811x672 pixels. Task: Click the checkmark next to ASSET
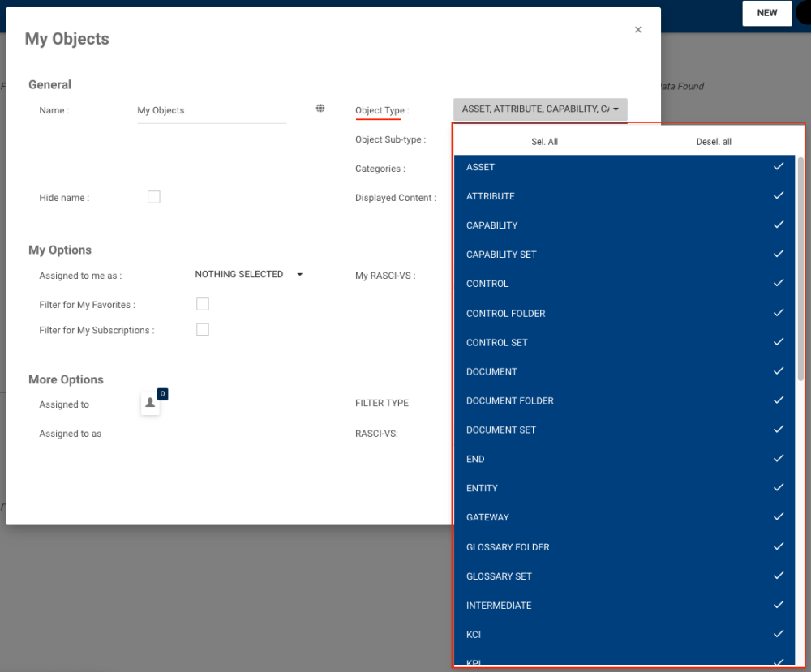tap(779, 166)
